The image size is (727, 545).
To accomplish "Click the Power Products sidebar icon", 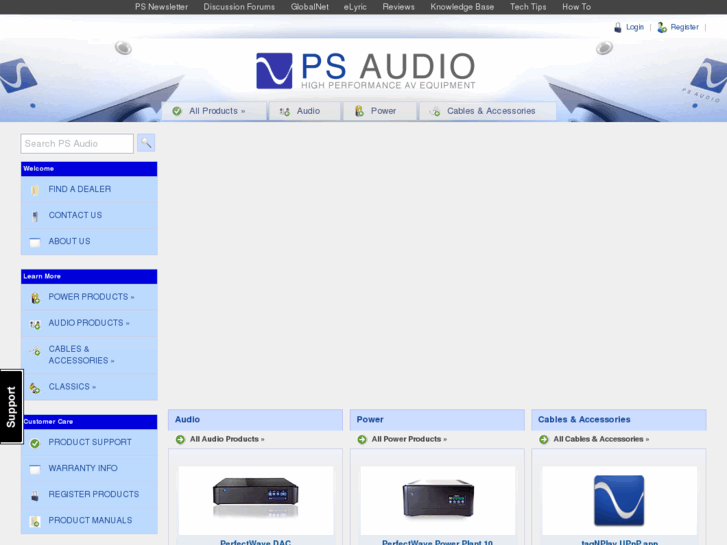I will 35,298.
